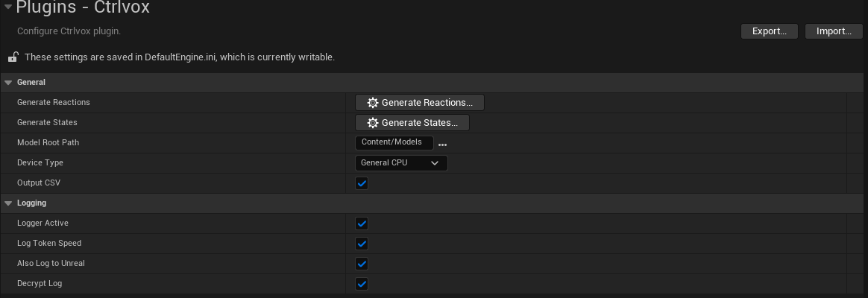Select the Generate States row label
Image resolution: width=868 pixels, height=298 pixels.
tap(47, 123)
